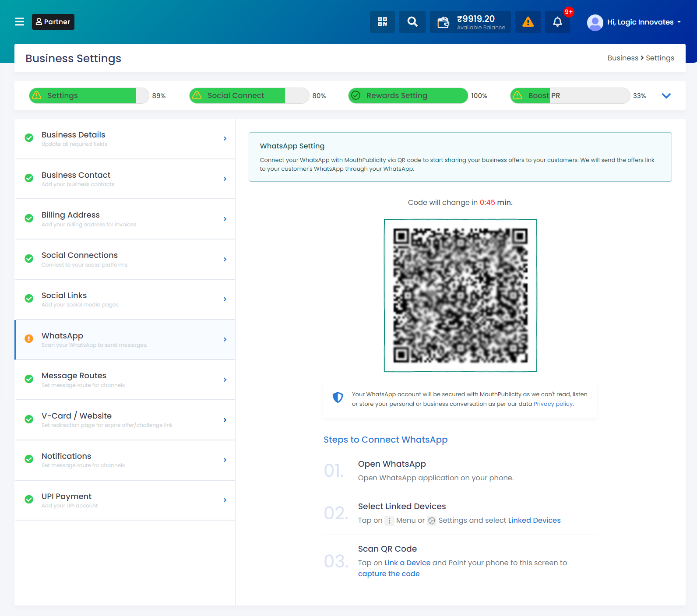Click the three-dot Menu icon in step 02
Viewport: 697px width, 616px height.
[389, 521]
